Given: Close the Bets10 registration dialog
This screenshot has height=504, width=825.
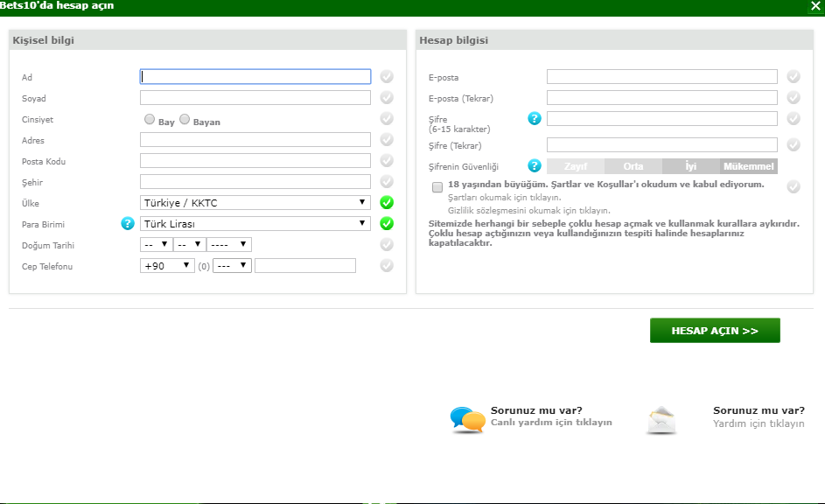Looking at the screenshot, I should pos(815,6).
